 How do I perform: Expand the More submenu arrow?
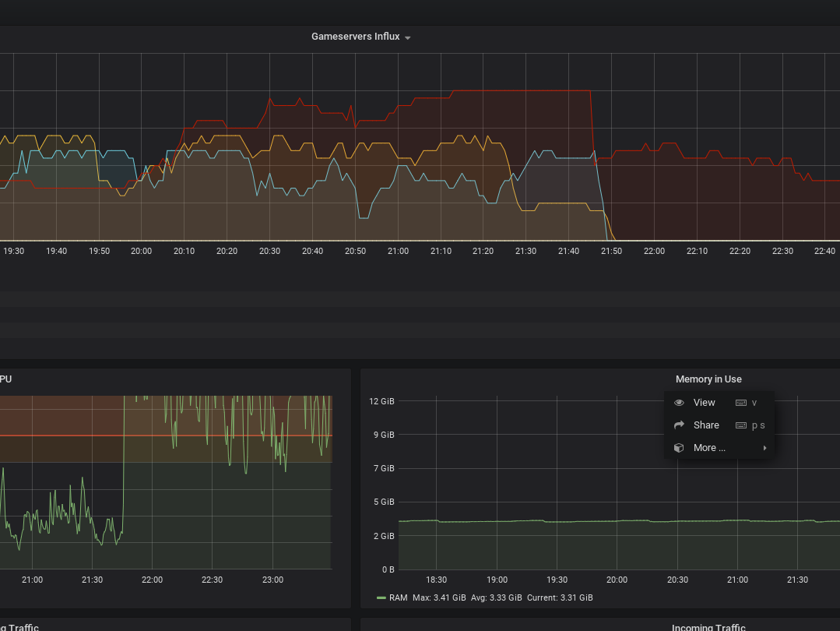click(x=764, y=448)
